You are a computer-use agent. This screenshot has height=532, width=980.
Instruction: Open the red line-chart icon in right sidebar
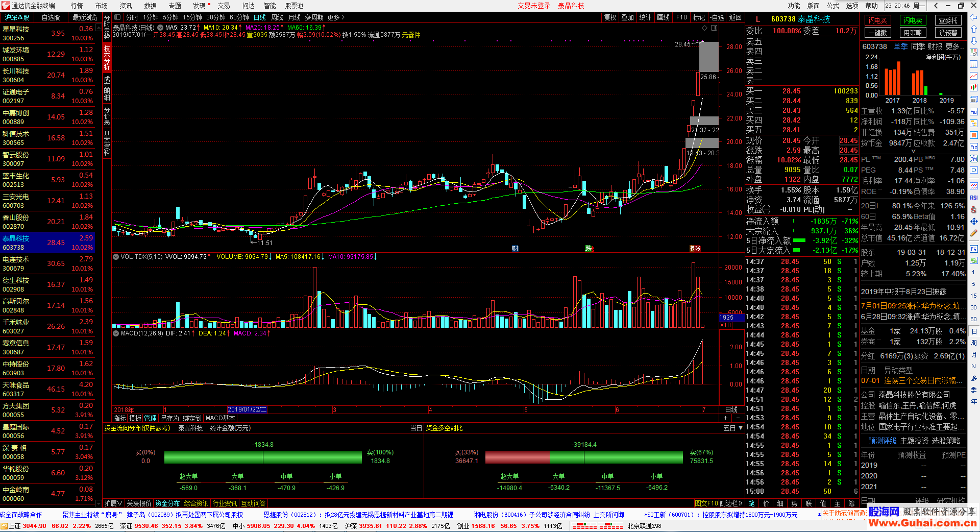(x=974, y=76)
